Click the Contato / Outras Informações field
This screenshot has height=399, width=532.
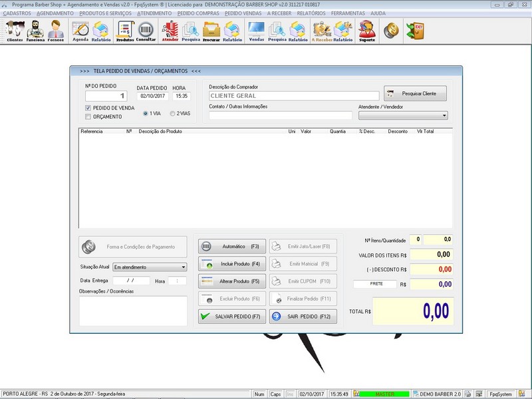[x=280, y=115]
